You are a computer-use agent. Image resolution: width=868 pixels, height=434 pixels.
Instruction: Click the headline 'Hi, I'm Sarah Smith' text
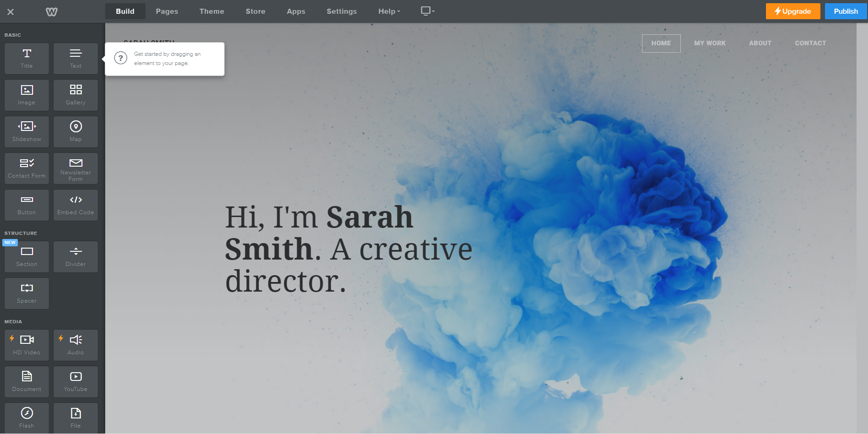click(348, 249)
